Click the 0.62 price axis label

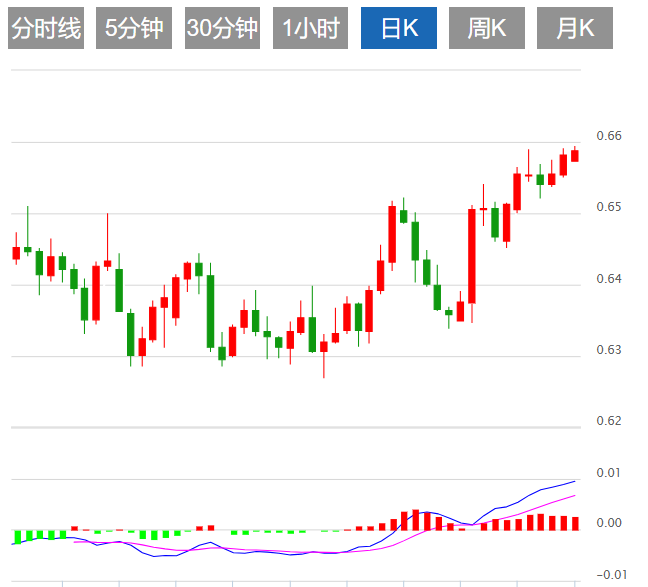(x=609, y=420)
